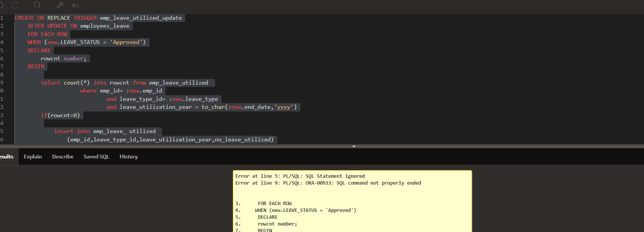Click 'rowcnt number;' in the code editor
Image resolution: width=644 pixels, height=232 pixels.
click(x=64, y=58)
